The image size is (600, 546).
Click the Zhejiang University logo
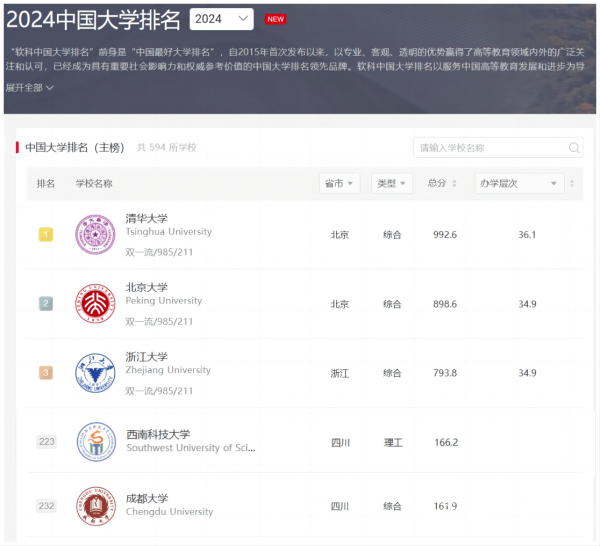coord(95,373)
